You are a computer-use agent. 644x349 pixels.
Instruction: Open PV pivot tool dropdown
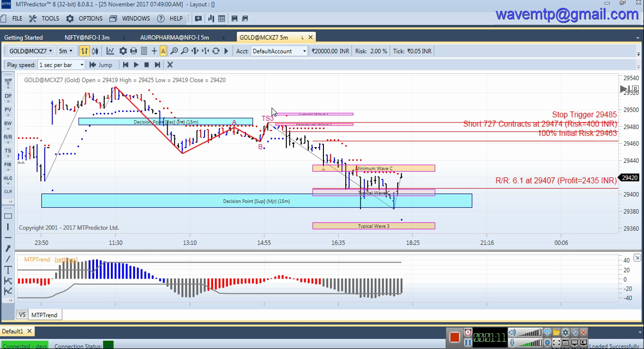tap(8, 110)
